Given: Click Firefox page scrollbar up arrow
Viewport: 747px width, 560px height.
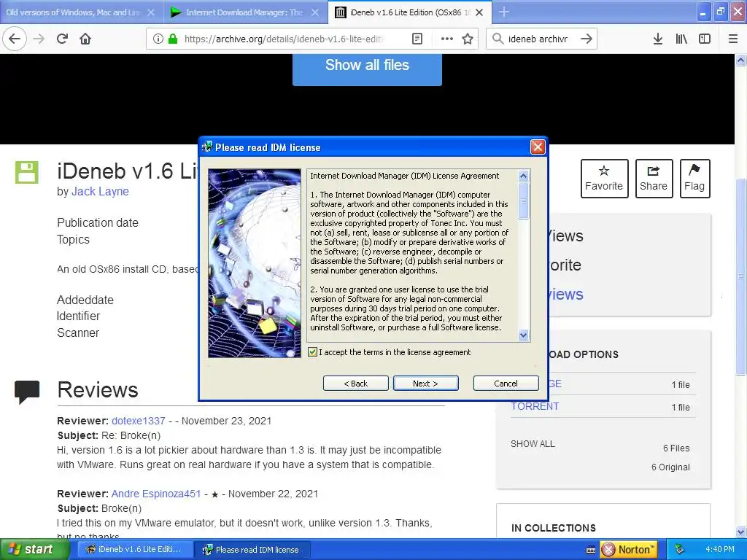Looking at the screenshot, I should point(740,60).
